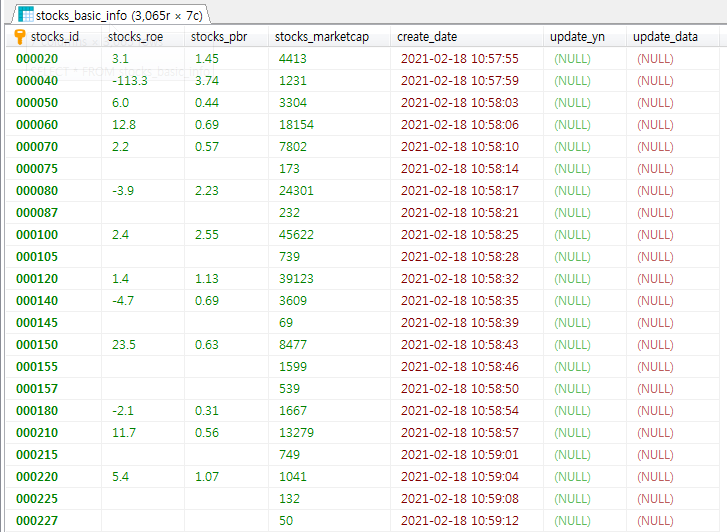Click the stocks_pbr value 2.55

(x=207, y=235)
